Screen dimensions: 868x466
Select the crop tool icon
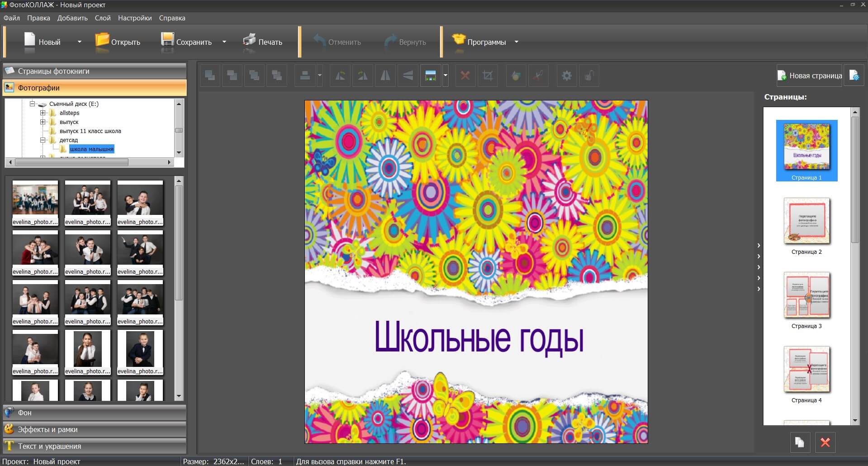tap(488, 76)
